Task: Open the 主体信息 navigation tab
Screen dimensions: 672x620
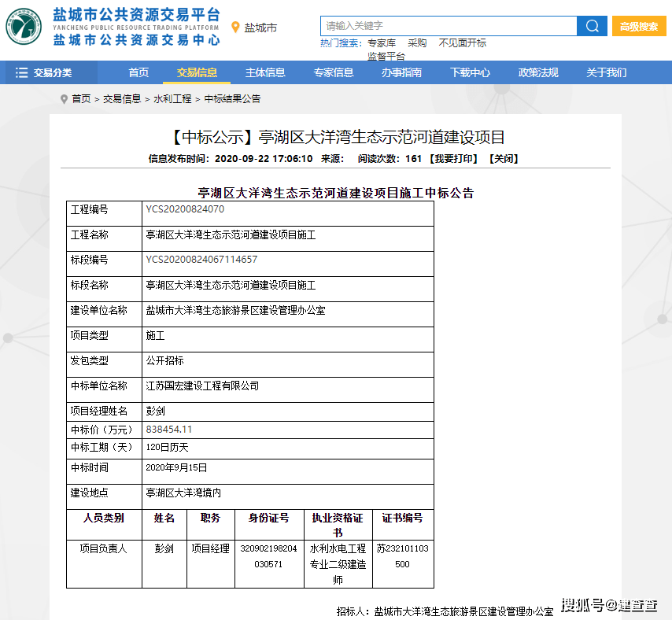Action: (265, 72)
